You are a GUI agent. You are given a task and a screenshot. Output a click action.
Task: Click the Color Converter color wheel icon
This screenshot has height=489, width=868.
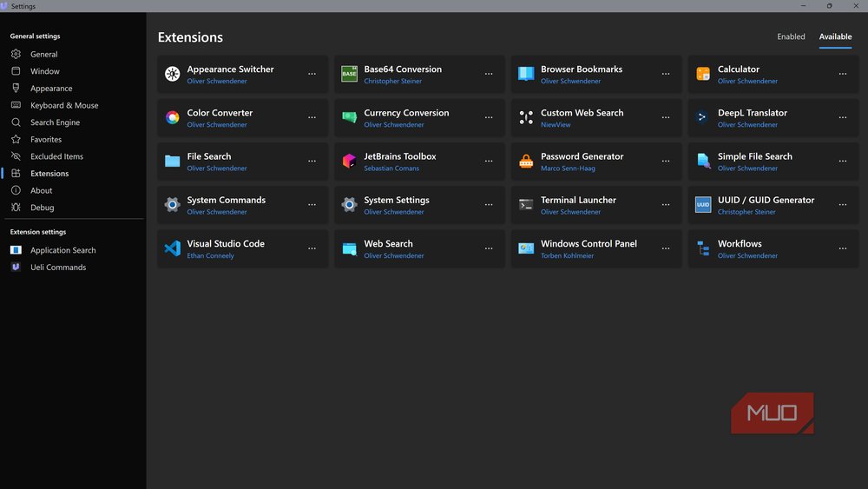click(x=172, y=117)
